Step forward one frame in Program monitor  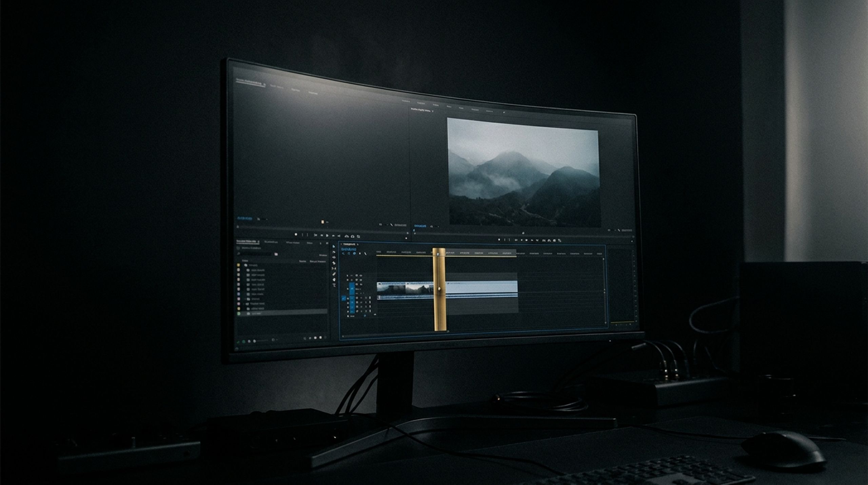pyautogui.click(x=532, y=240)
